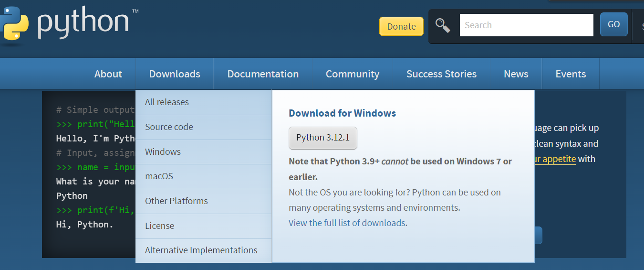Focus the Search input field
This screenshot has height=270, width=644.
tap(526, 25)
